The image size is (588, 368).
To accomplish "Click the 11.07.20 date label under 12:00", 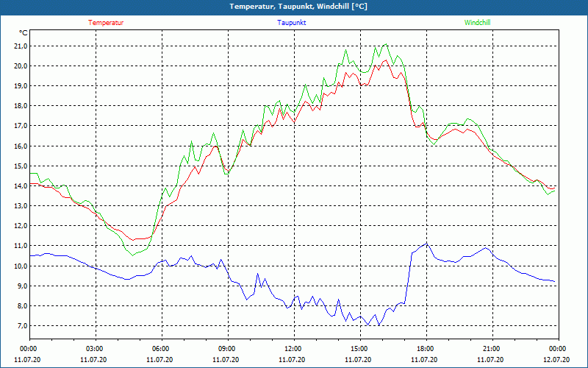I will 293,360.
